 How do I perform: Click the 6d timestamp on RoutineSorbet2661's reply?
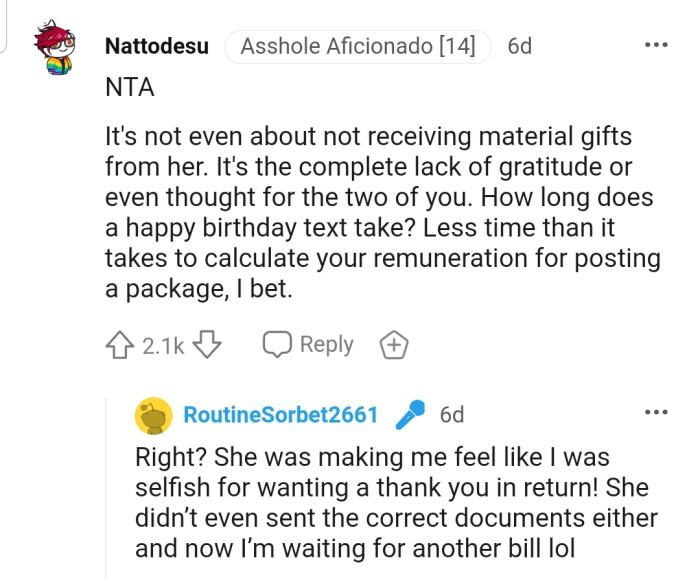click(x=452, y=414)
